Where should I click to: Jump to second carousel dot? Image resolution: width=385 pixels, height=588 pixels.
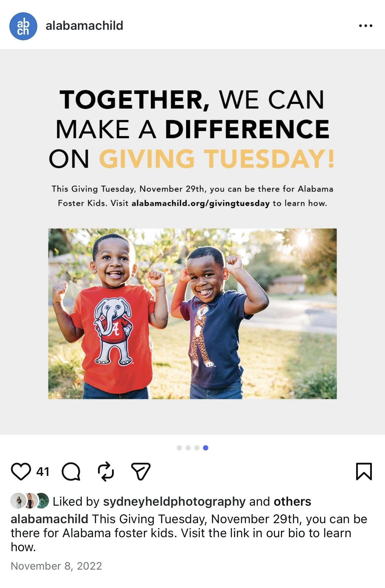(x=188, y=448)
